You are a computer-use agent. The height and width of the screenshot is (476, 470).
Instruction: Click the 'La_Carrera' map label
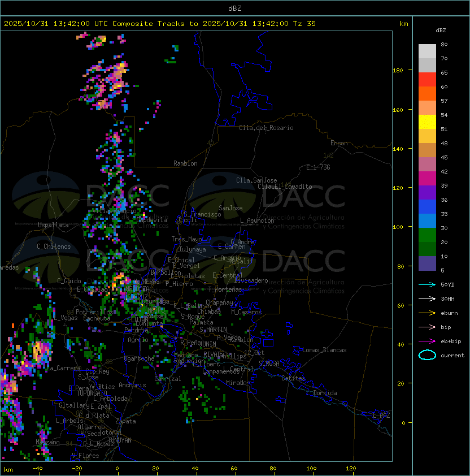tap(64, 368)
